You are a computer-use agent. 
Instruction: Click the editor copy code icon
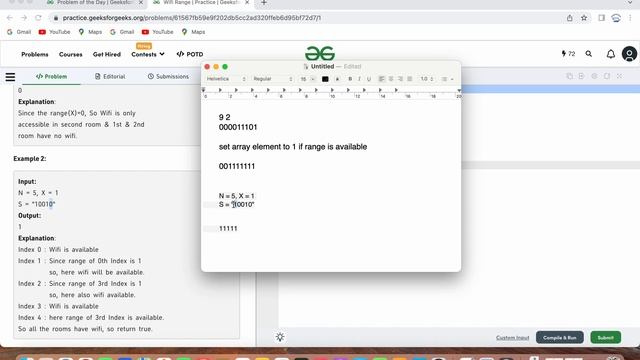[569, 76]
